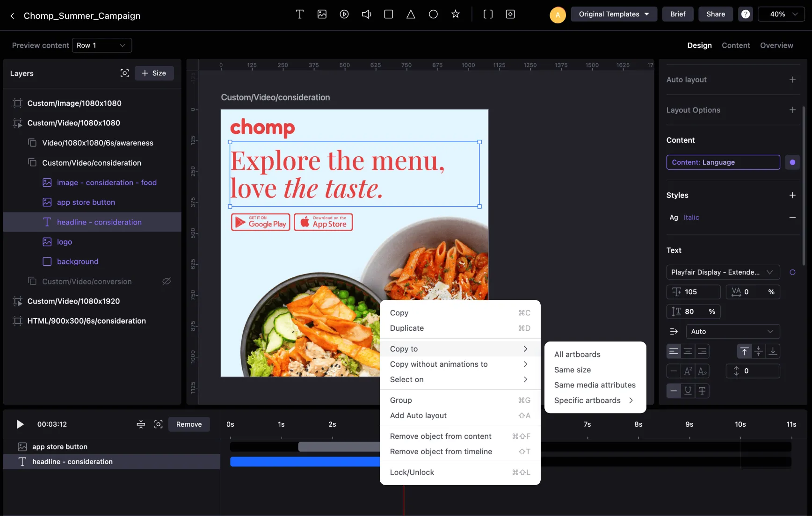The width and height of the screenshot is (812, 516).
Task: Open the Auto text sizing dropdown
Action: click(x=733, y=332)
